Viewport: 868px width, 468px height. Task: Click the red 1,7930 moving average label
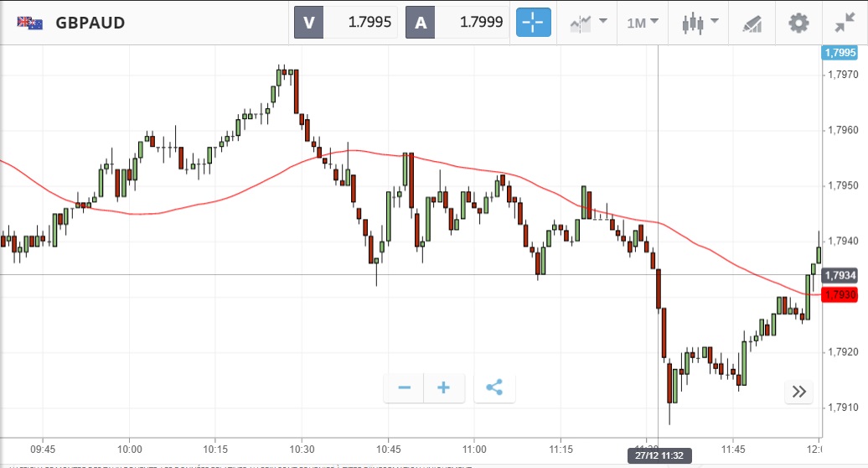[840, 294]
